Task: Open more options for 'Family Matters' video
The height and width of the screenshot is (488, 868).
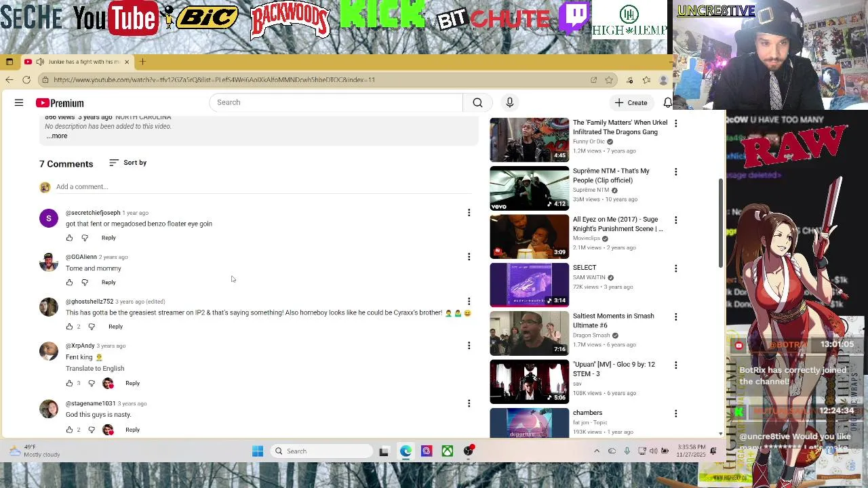Action: pos(675,123)
